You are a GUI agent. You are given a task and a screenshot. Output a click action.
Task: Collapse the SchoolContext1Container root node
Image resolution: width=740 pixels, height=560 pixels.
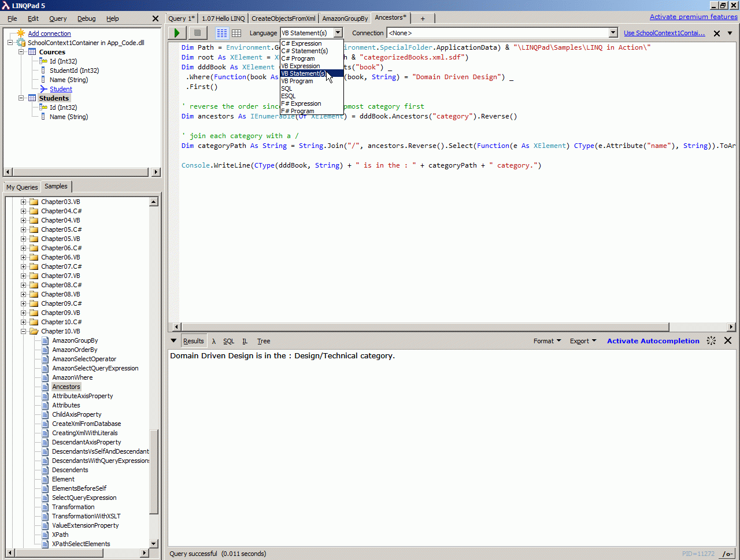[x=10, y=43]
